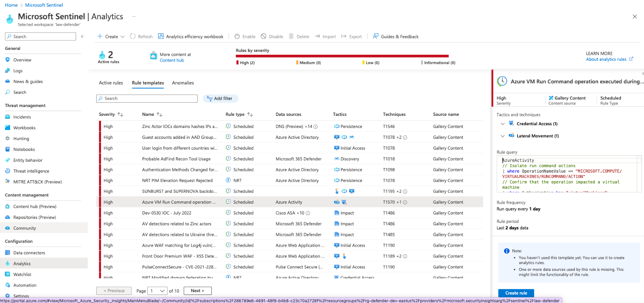Viewport: 644px width, 303px height.
Task: Select Guest accounts added in AAD Group row
Action: pyautogui.click(x=291, y=137)
